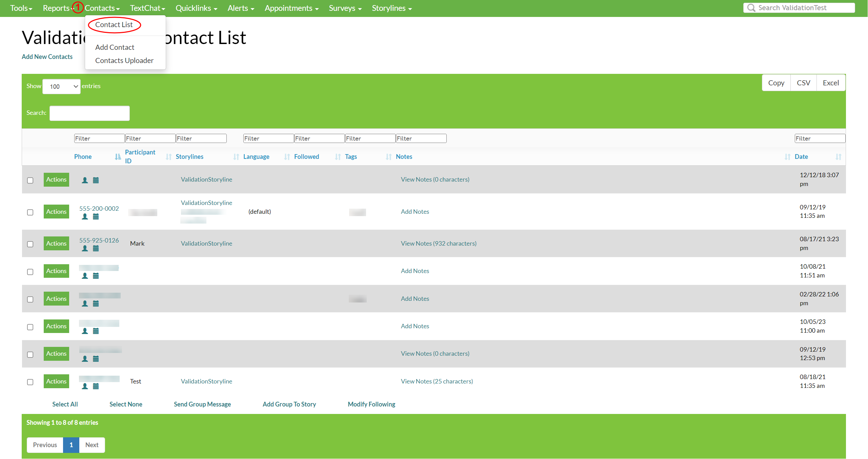Export the table to Excel

[x=831, y=83]
